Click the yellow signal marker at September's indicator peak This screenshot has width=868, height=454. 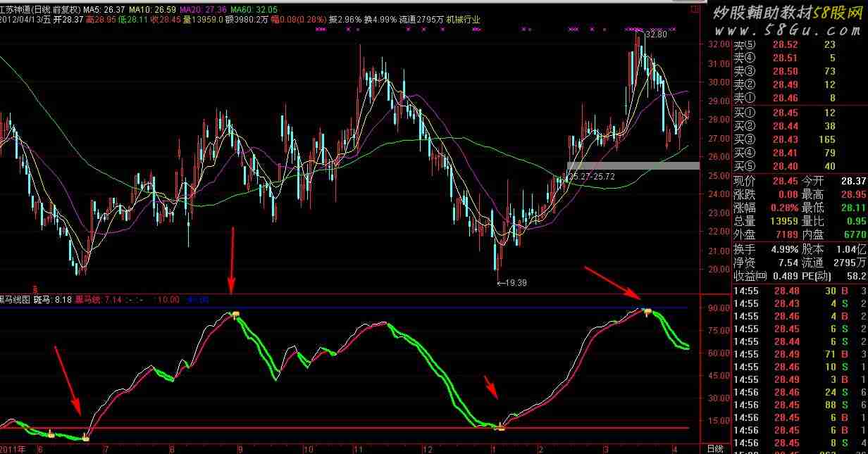click(237, 314)
